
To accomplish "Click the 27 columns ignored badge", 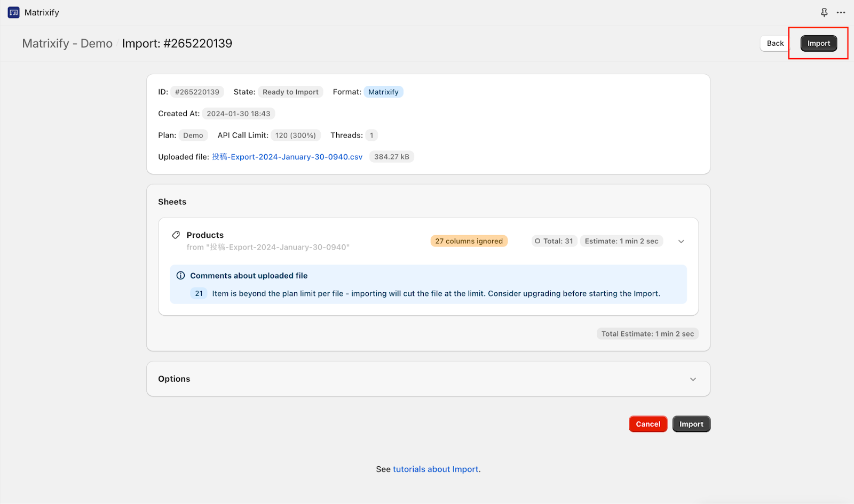I will [x=469, y=241].
